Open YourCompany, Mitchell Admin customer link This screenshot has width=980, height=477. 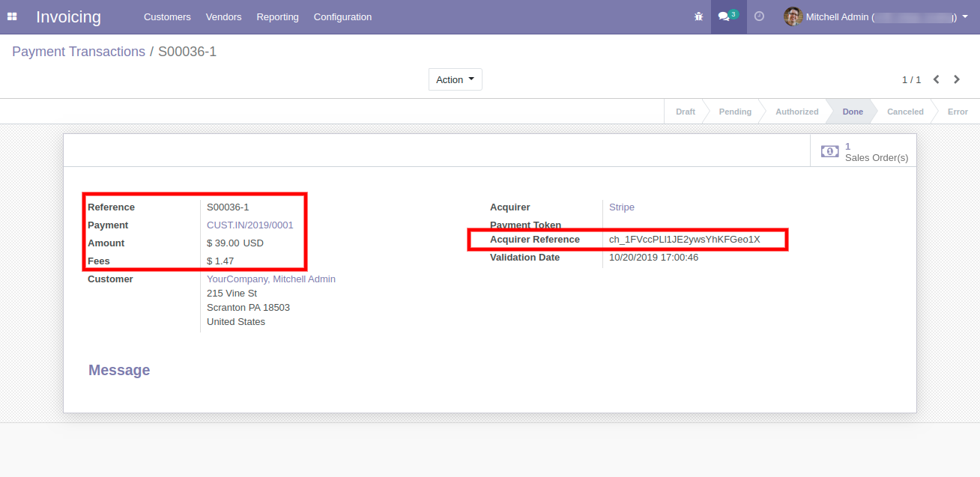[270, 279]
